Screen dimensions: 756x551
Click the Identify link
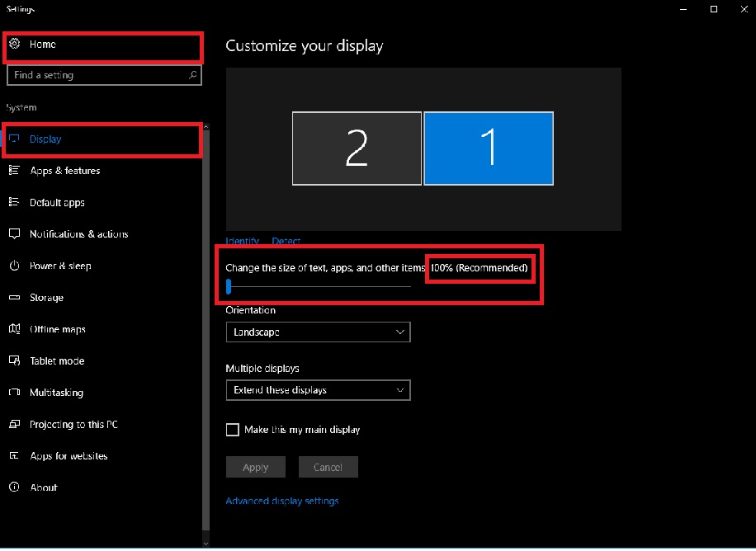(242, 242)
